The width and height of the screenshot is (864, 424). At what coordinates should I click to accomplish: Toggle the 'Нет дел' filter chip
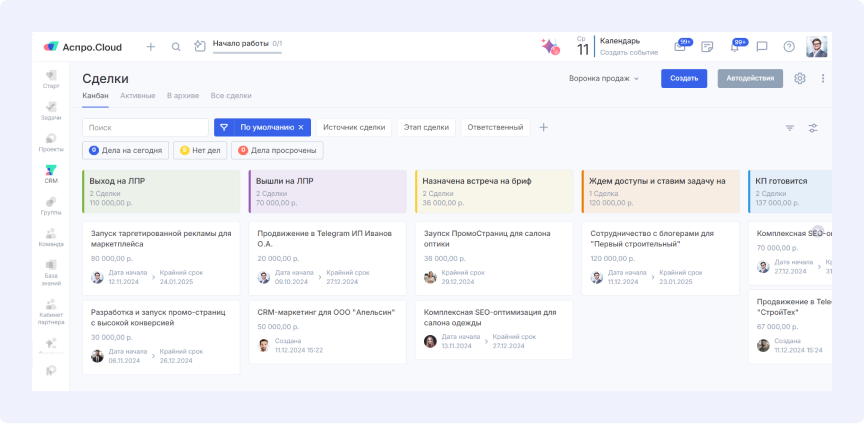199,150
